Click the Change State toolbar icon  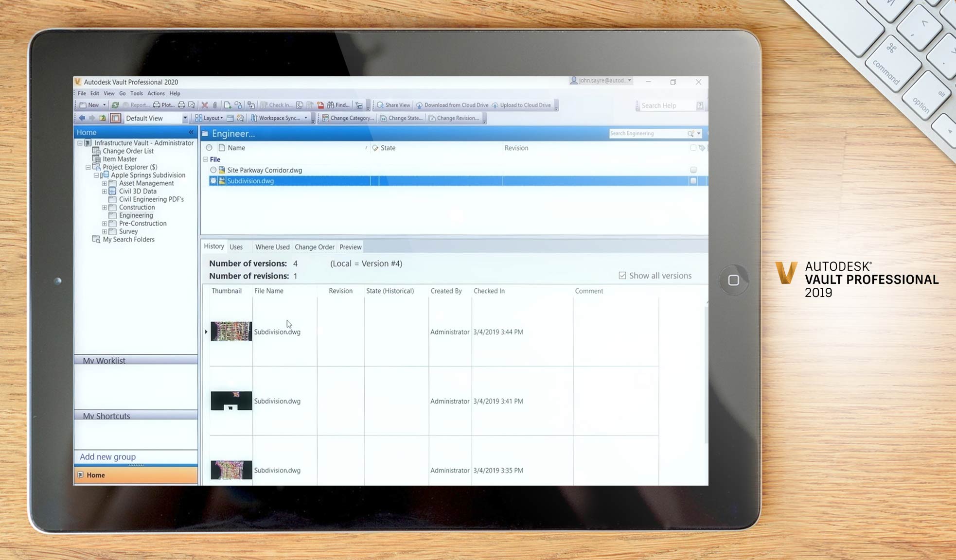tap(401, 118)
